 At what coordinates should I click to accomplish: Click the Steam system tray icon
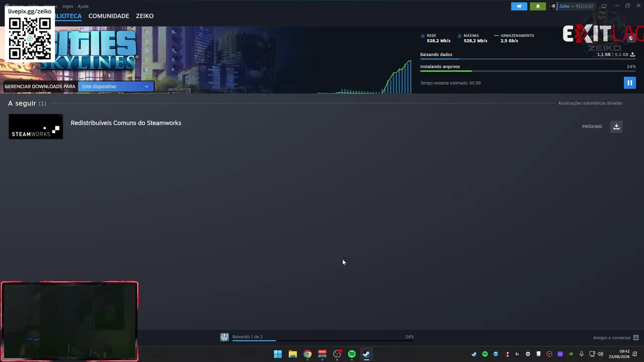[474, 354]
